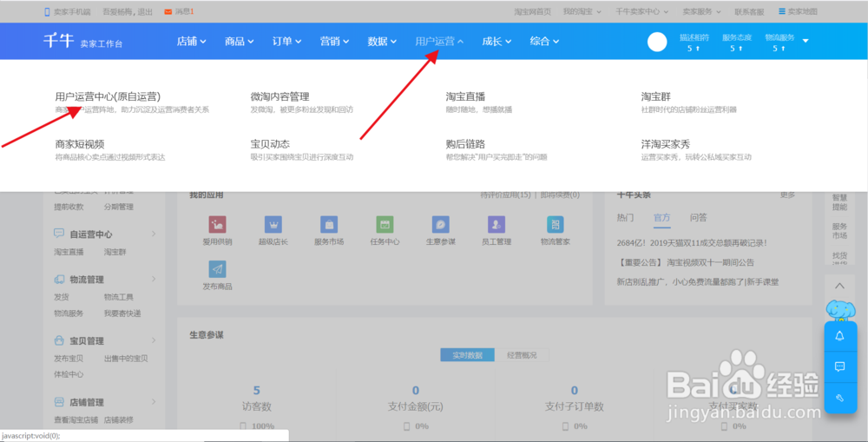Open 淘宝群 in the dropdown panel

655,96
